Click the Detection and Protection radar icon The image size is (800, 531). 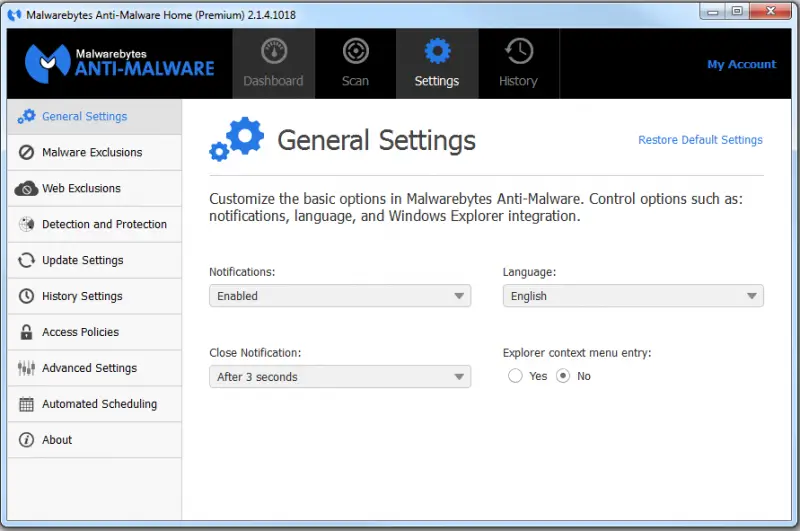[x=26, y=224]
